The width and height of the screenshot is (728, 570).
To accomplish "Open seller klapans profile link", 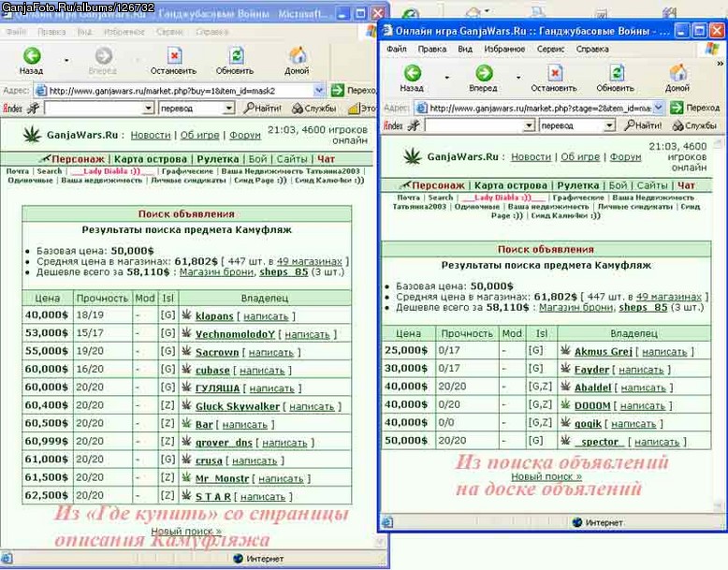I will point(214,316).
